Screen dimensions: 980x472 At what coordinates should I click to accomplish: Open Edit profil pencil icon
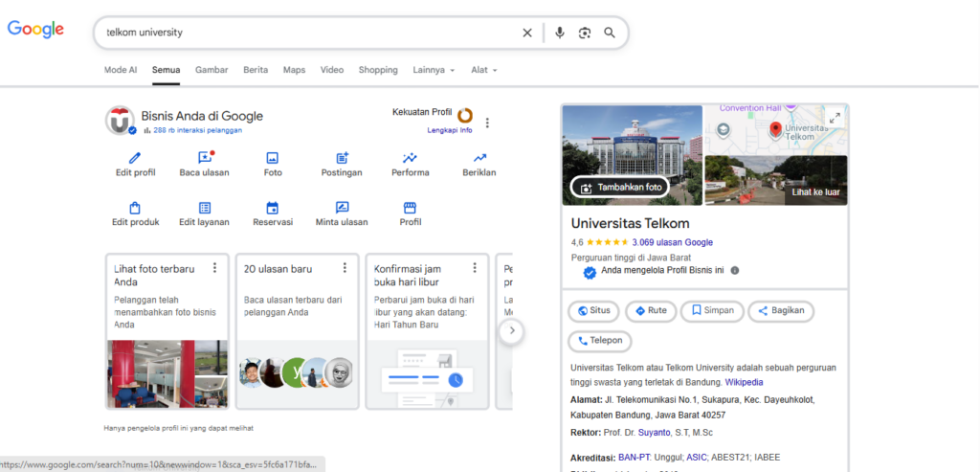coord(135,158)
